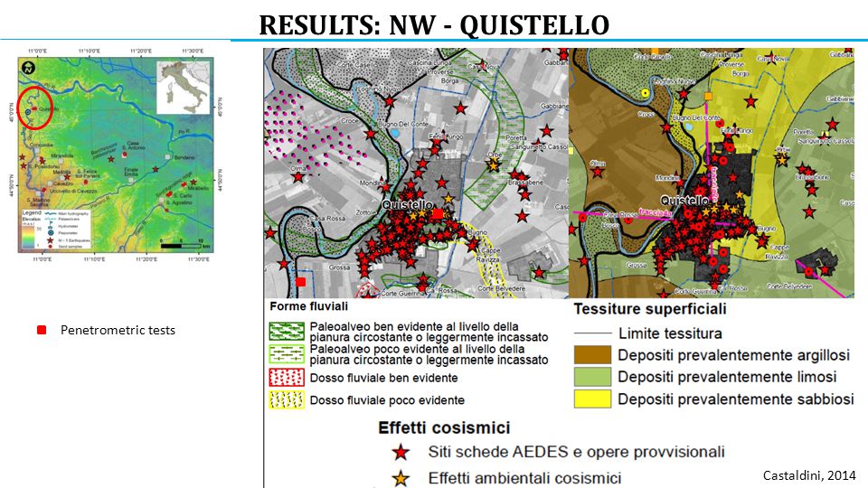Click the red Dosso fluviale ben evidente pattern
Viewport: 868px width, 488px height.
[287, 378]
